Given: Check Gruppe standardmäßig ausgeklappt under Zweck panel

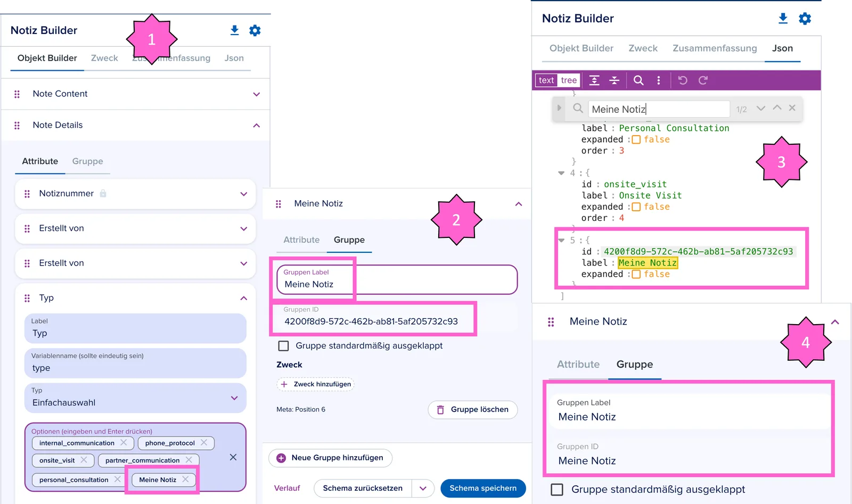Looking at the screenshot, I should [x=284, y=346].
